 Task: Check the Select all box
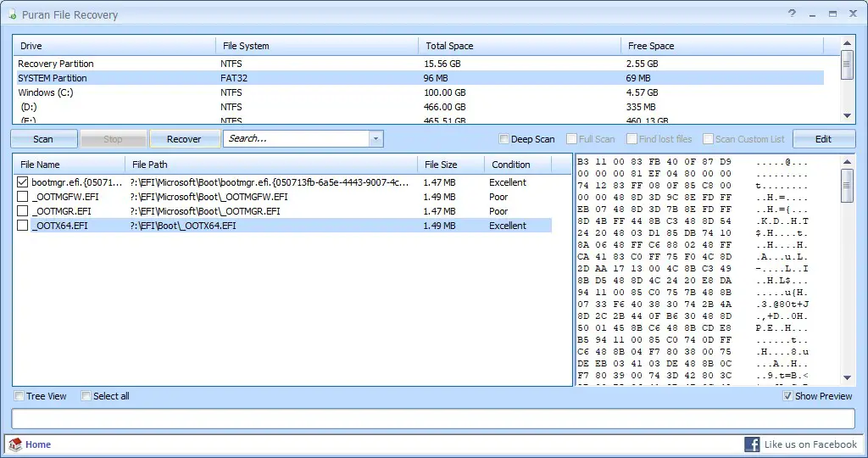[x=86, y=396]
